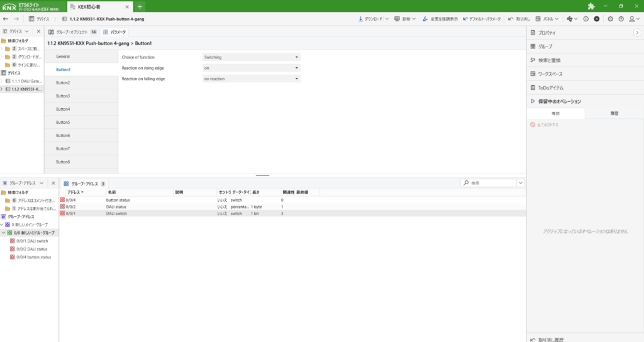644x342 pixels.
Task: Collapse the 0/0 middle group tree node
Action: tap(3, 233)
